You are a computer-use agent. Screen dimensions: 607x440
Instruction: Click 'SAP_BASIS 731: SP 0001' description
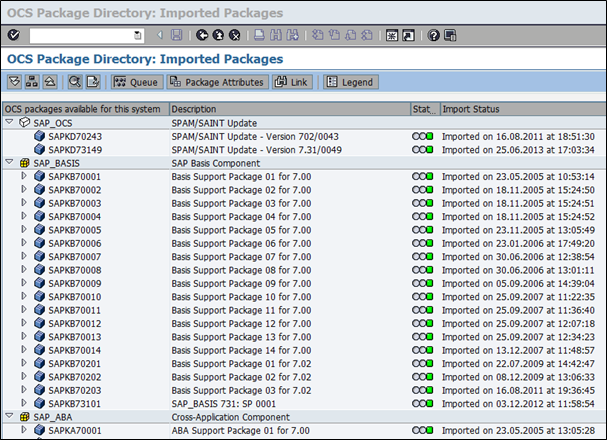point(224,404)
